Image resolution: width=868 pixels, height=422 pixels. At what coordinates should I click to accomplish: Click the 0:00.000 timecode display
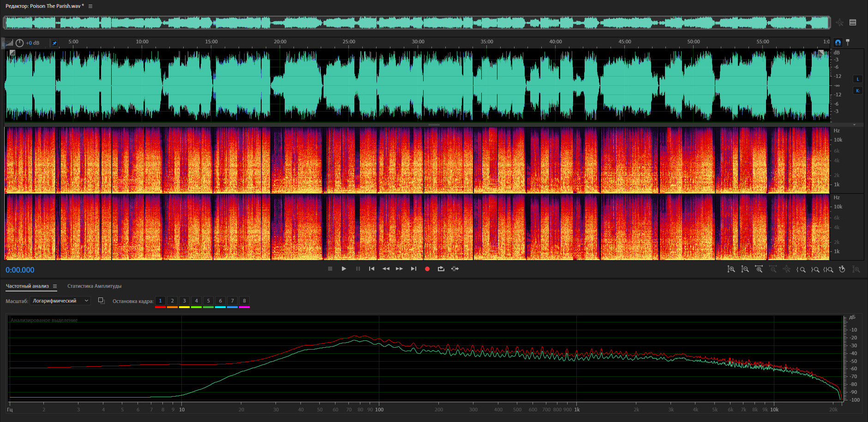[x=20, y=270]
